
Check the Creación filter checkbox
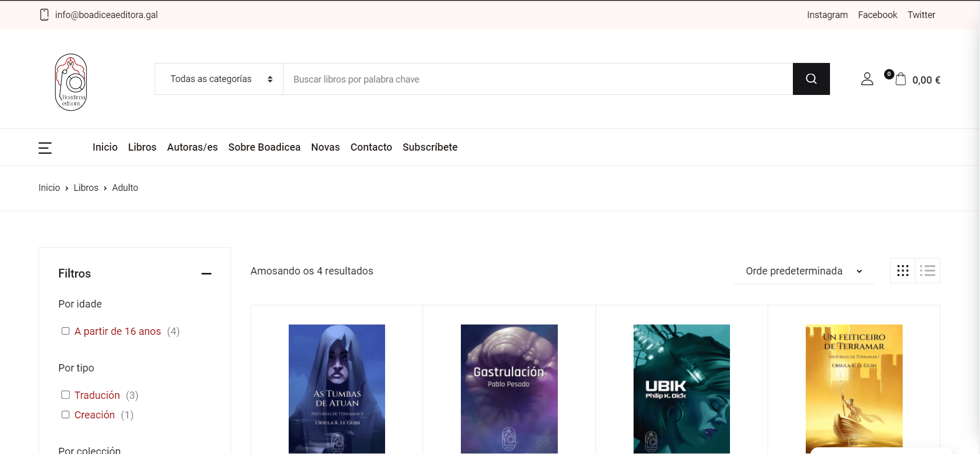[x=65, y=414]
